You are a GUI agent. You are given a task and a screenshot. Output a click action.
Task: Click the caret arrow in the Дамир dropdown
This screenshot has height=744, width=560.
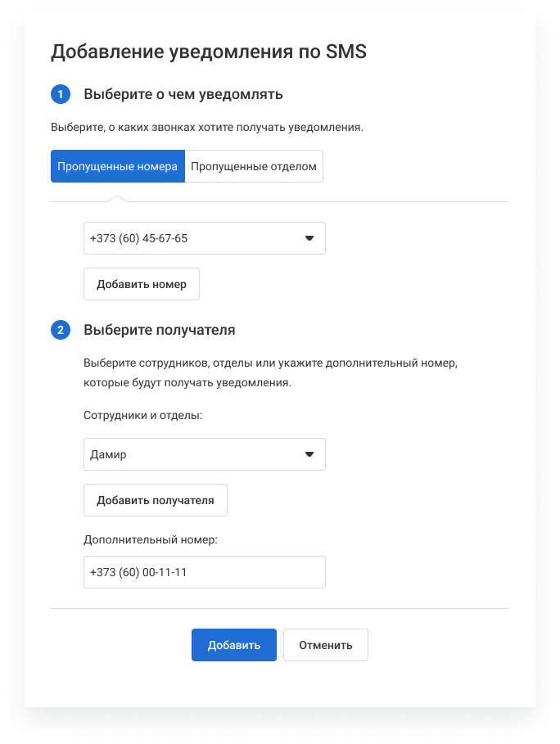pyautogui.click(x=309, y=454)
